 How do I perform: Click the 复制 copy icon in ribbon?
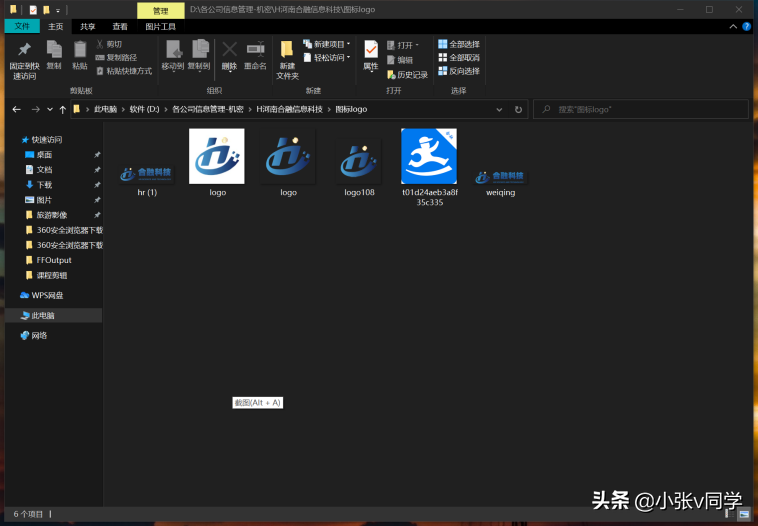pos(54,49)
